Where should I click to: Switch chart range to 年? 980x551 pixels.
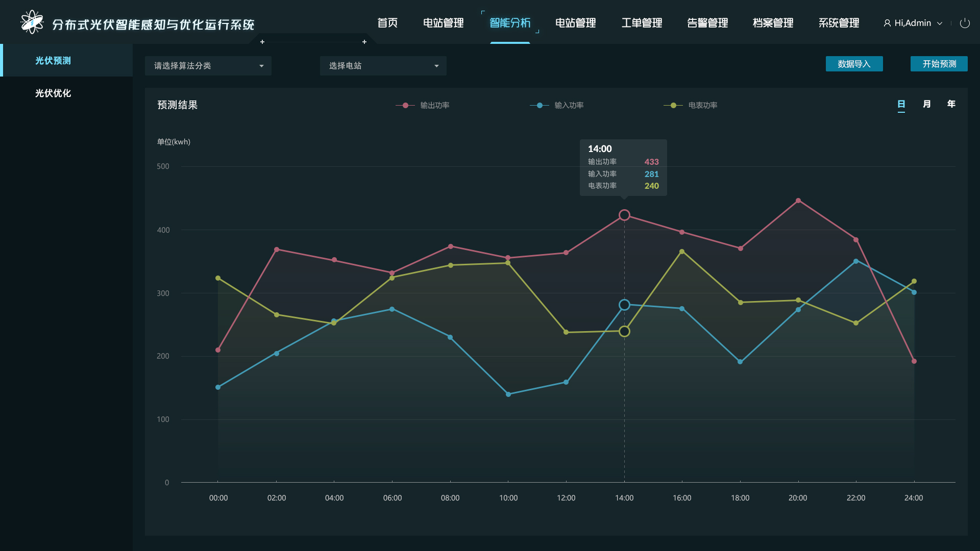click(x=951, y=104)
